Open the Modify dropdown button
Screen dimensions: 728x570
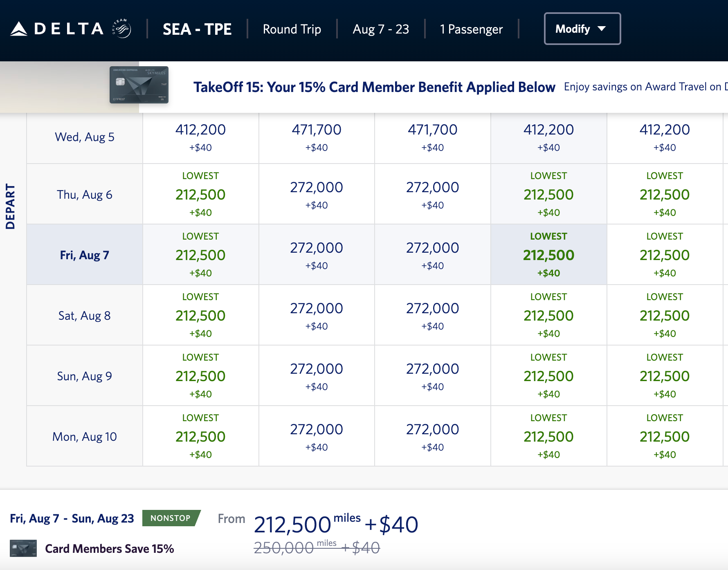click(x=582, y=29)
